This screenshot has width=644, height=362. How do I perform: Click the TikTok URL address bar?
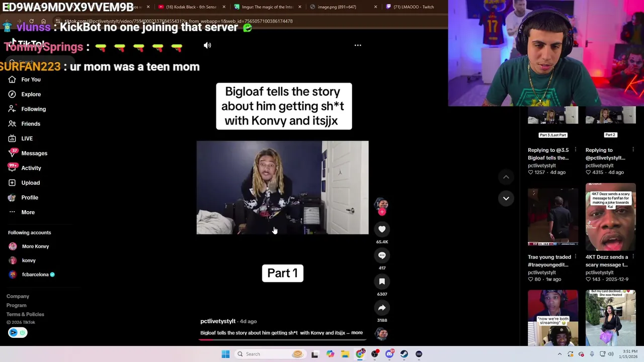point(179,21)
